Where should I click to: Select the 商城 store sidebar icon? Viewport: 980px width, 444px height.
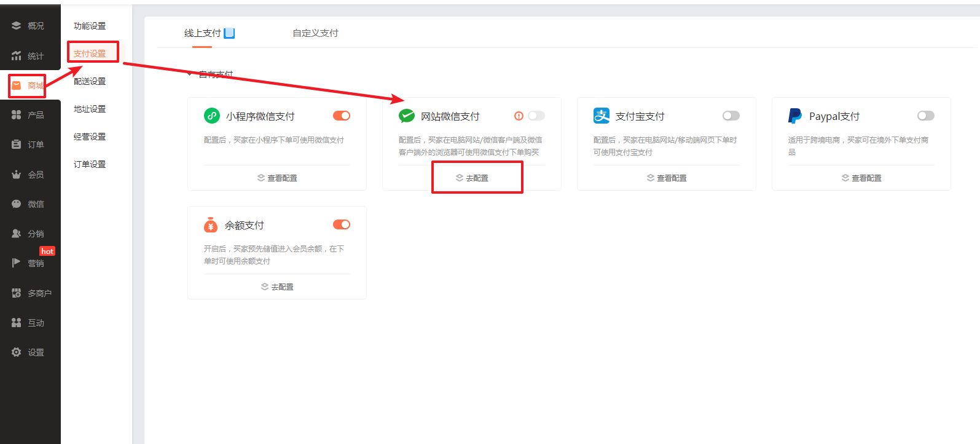coord(17,85)
